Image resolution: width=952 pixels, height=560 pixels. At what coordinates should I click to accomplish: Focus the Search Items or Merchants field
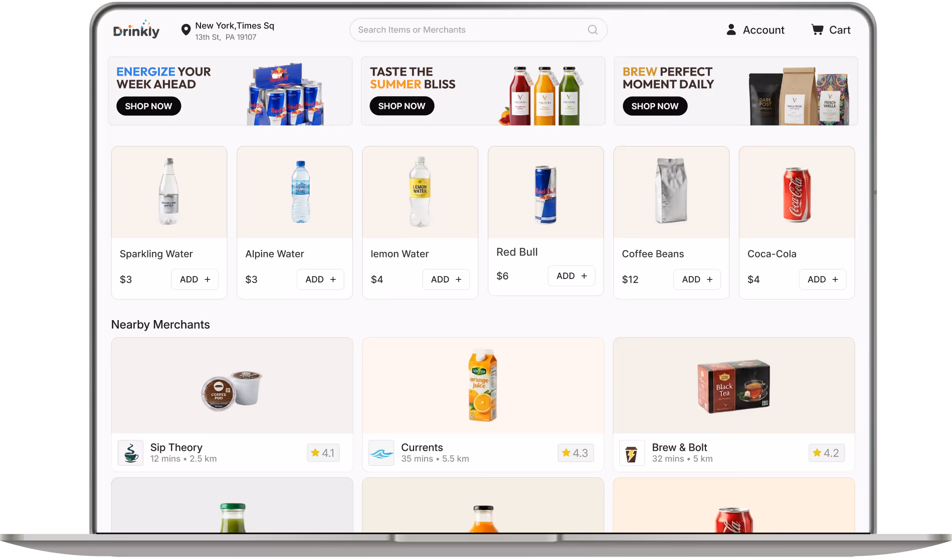tap(478, 30)
